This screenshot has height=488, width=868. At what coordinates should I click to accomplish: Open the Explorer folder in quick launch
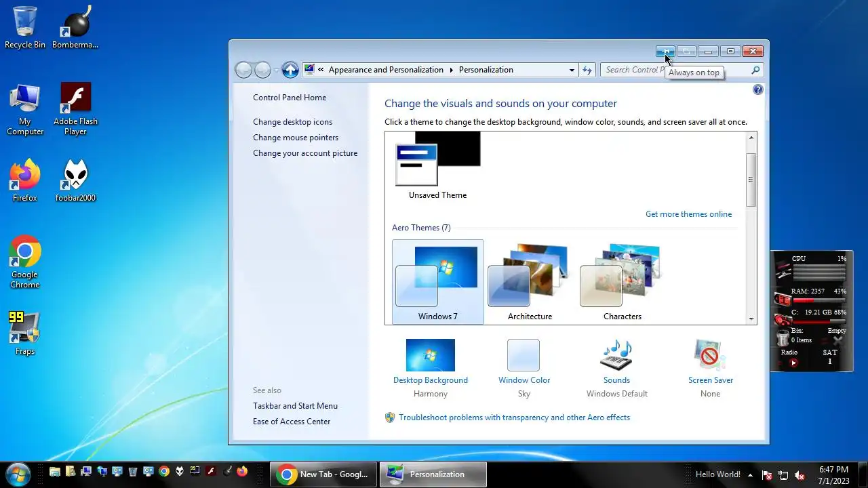pyautogui.click(x=55, y=471)
